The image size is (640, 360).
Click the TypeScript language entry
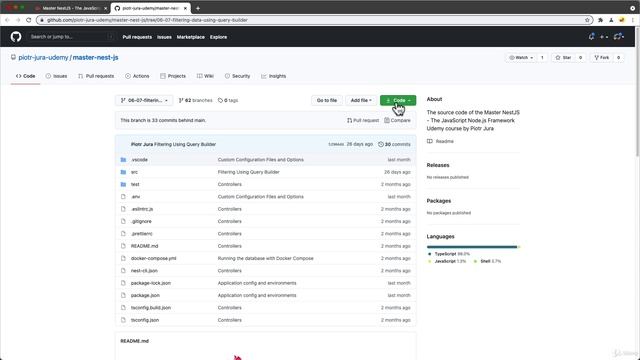(x=449, y=254)
